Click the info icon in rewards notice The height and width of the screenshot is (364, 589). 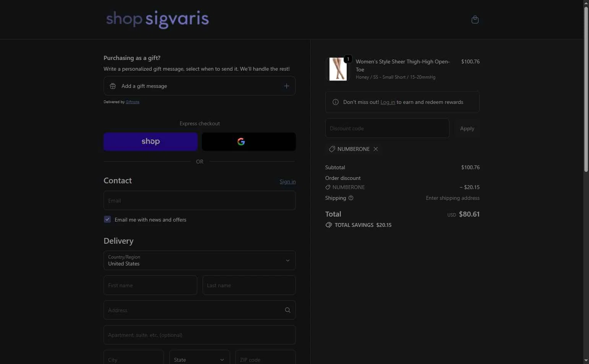tap(336, 102)
